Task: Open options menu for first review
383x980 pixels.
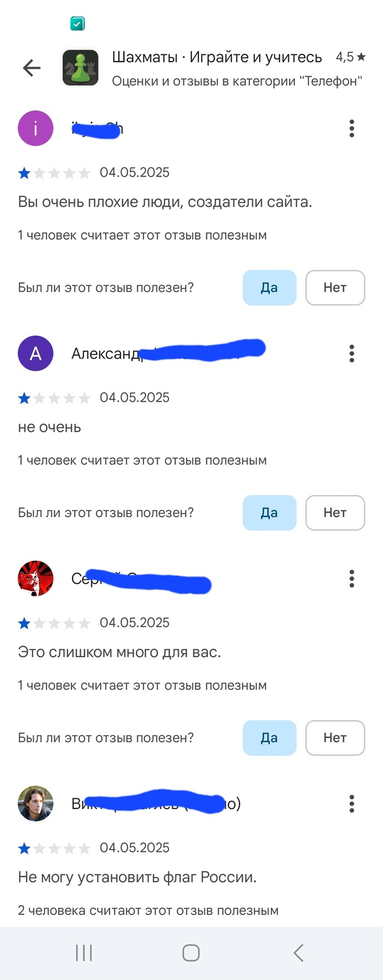Action: (x=352, y=128)
